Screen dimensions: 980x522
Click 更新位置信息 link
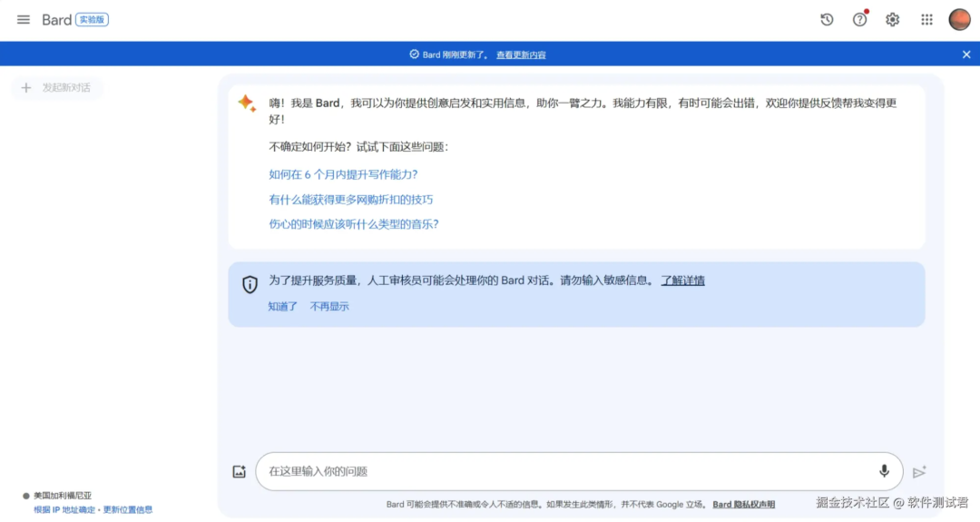(128, 509)
